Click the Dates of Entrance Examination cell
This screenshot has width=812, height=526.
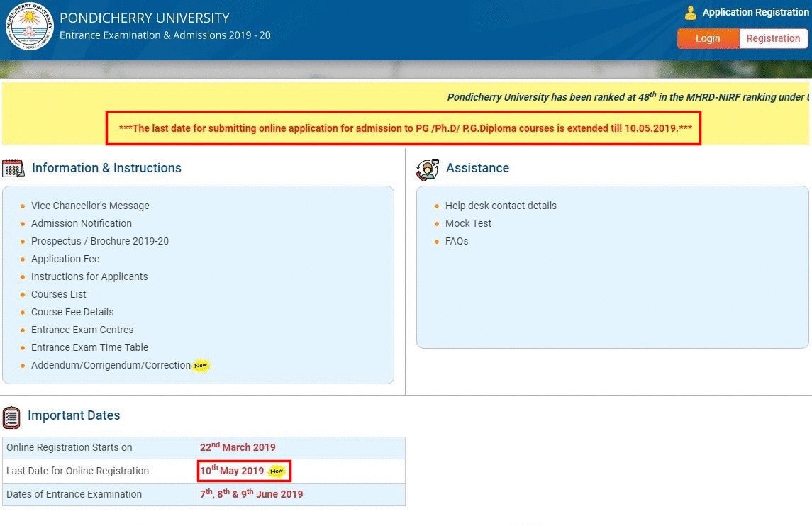[x=99, y=494]
